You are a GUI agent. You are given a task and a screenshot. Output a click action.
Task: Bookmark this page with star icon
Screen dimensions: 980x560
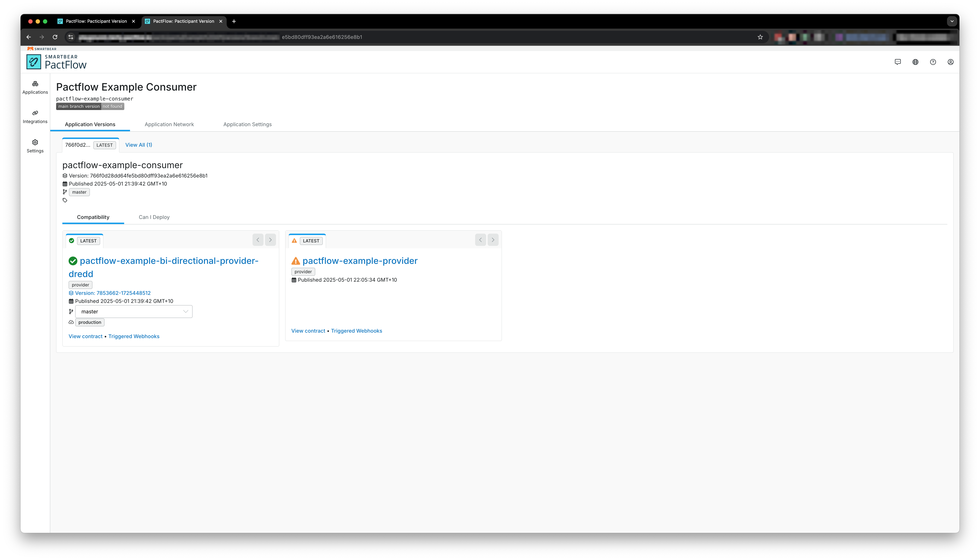760,37
